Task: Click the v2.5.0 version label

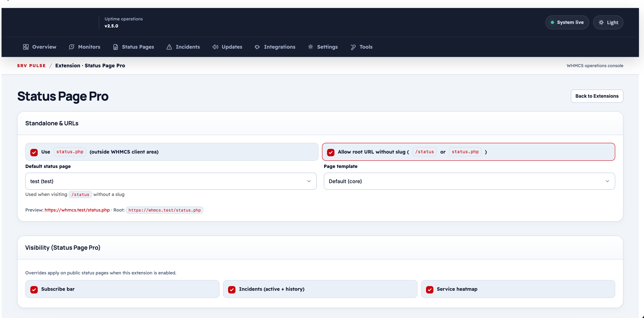Action: (x=111, y=26)
